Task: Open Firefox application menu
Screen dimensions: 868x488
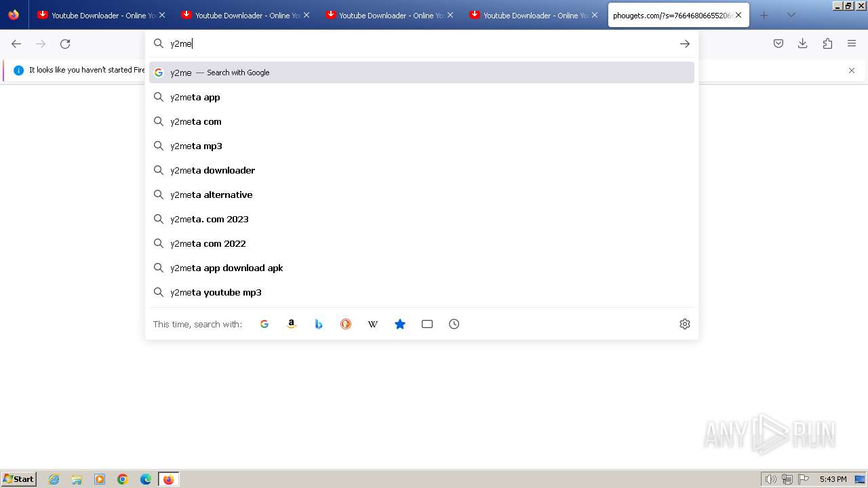Action: click(x=852, y=43)
